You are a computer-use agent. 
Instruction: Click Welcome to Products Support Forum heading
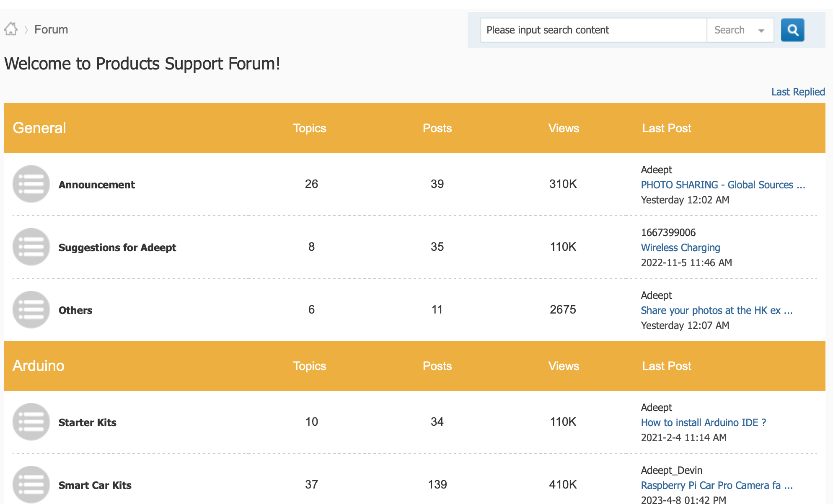pyautogui.click(x=142, y=64)
